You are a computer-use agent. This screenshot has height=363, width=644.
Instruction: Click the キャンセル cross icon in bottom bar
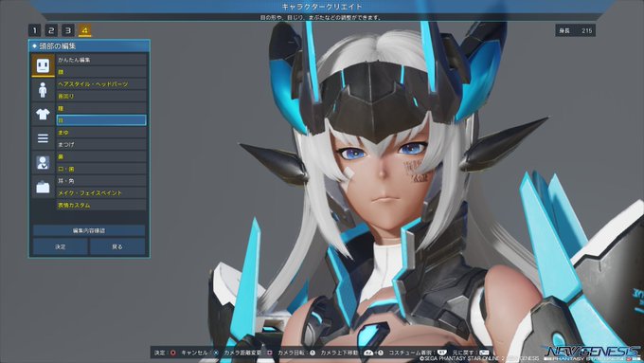[216, 353]
